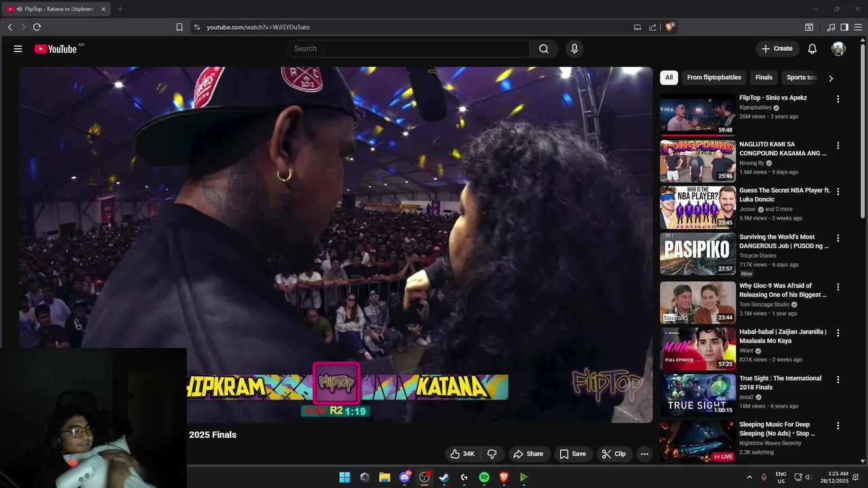
Task: Click the address bar URL
Action: click(x=258, y=27)
